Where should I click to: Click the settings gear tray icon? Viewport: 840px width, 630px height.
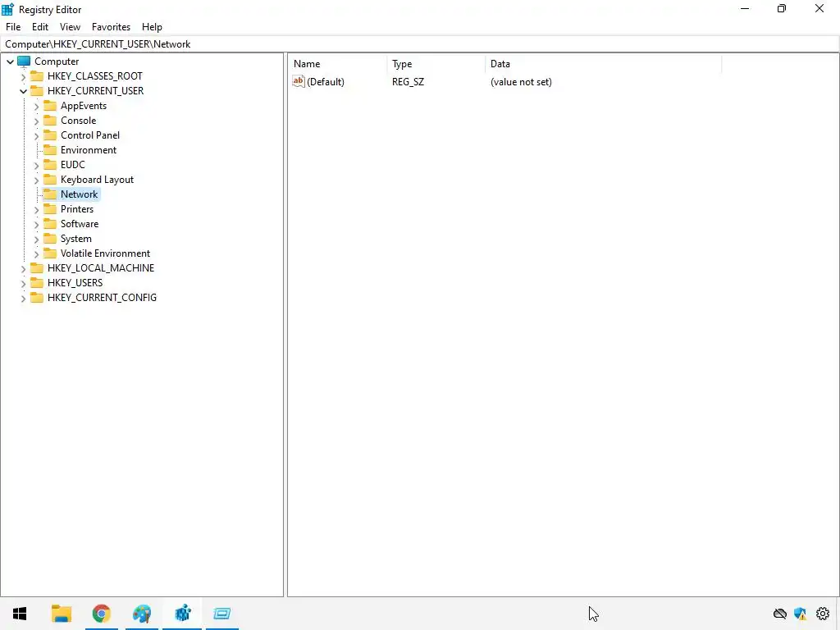[x=823, y=614]
